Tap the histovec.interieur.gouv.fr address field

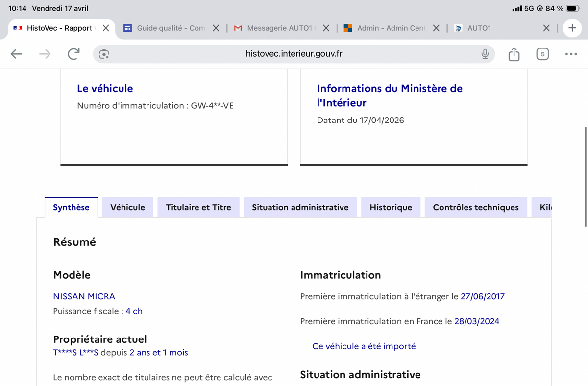click(294, 54)
